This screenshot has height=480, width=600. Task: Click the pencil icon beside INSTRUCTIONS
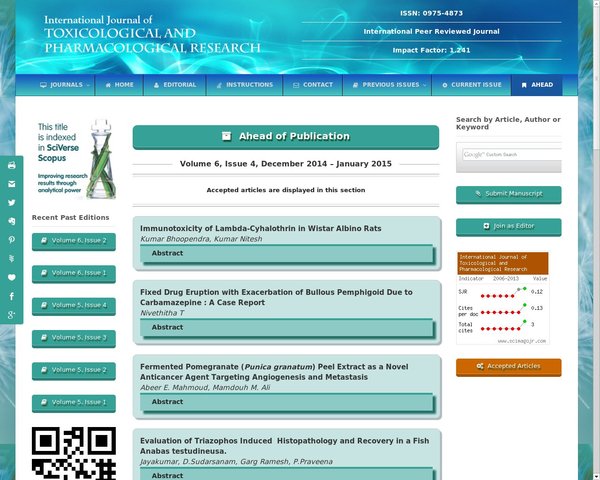tap(219, 85)
